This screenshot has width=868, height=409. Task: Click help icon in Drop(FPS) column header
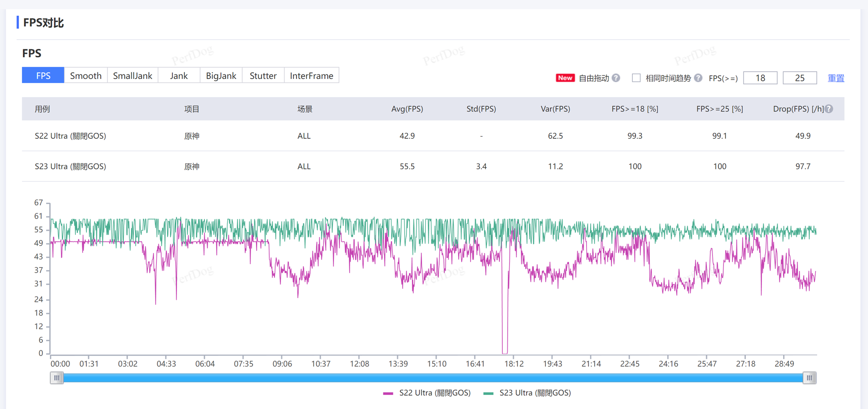coord(829,109)
